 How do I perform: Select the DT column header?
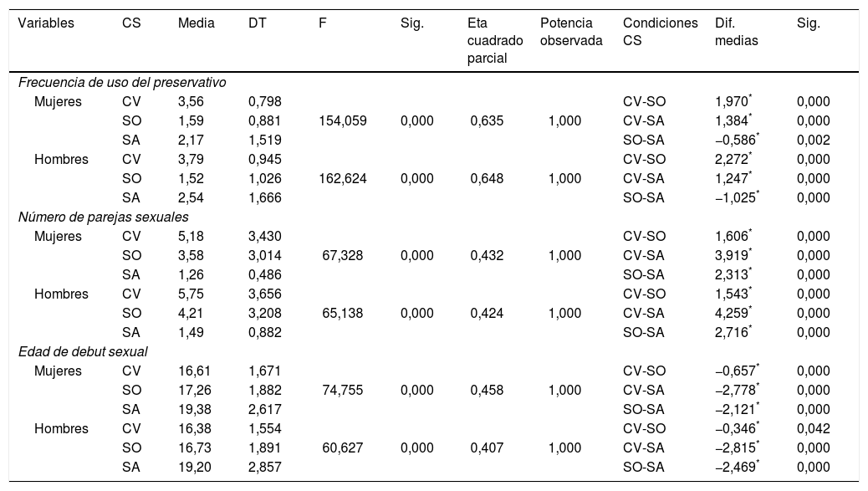[258, 24]
